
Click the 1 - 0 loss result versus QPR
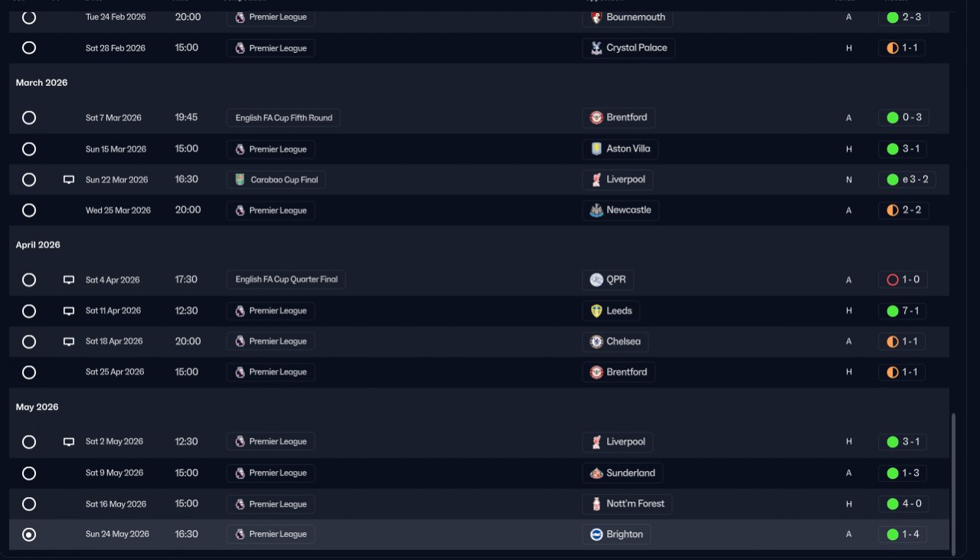click(903, 280)
